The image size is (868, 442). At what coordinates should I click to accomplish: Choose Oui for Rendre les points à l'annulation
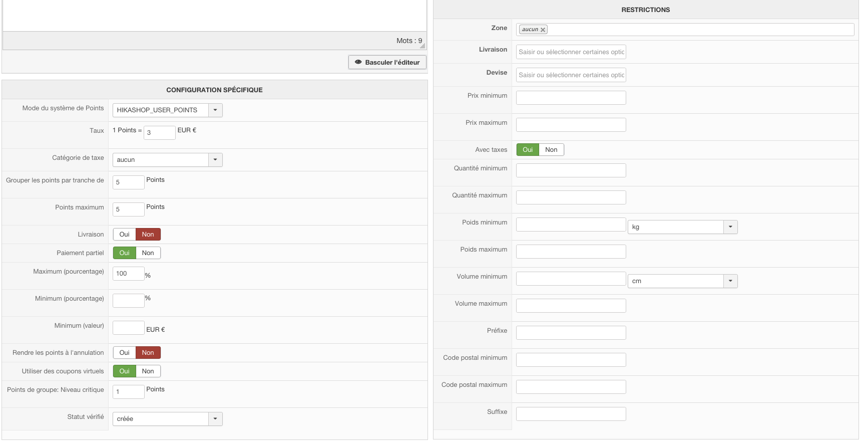[124, 353]
